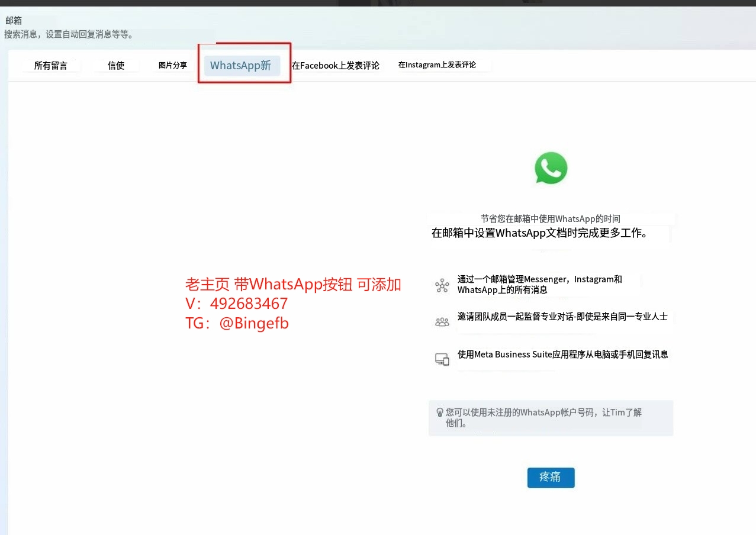Click the text 搜索消息，设置自动回复消息等等。
Viewport: 756px width, 535px height.
(x=69, y=34)
